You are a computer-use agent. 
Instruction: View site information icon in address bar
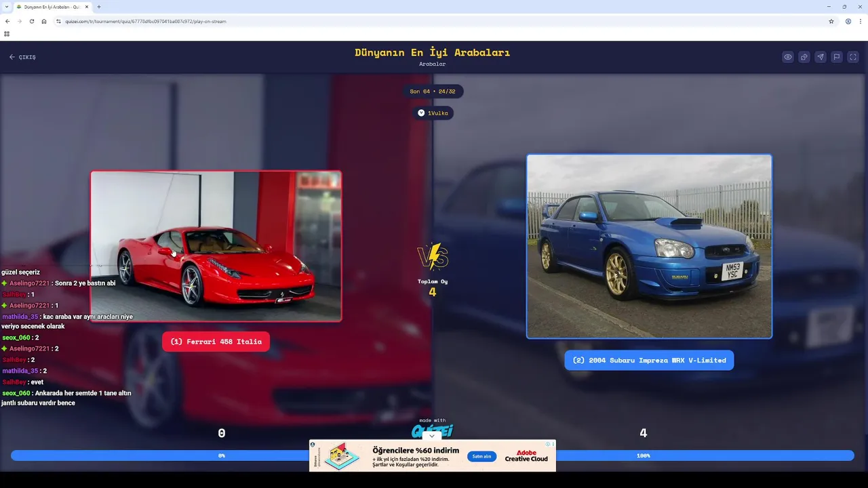coord(59,22)
